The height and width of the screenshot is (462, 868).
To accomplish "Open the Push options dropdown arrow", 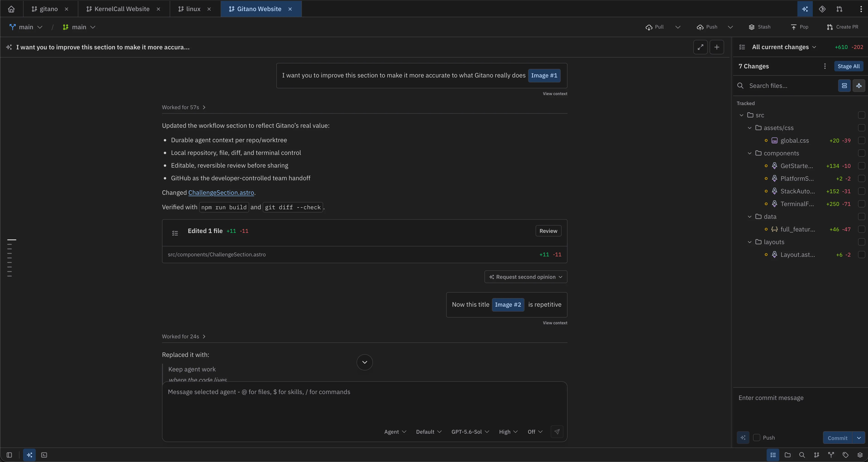I will (x=730, y=27).
